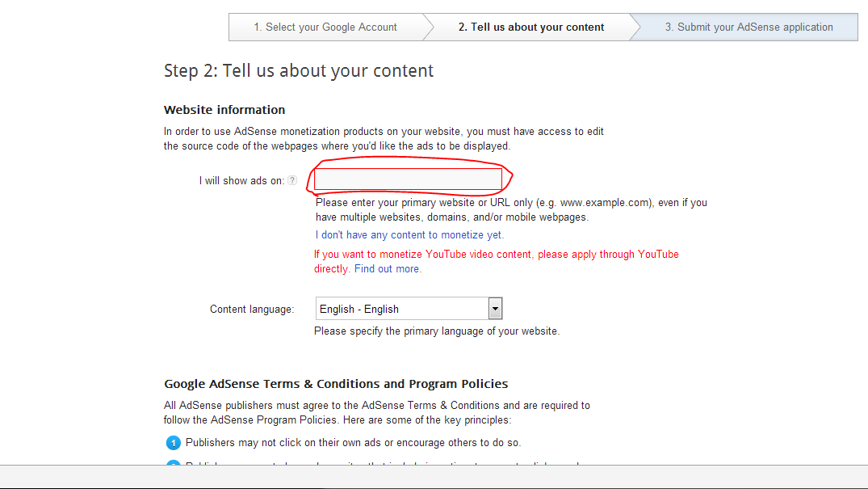Expand the Content language dropdown arrow
This screenshot has height=489, width=868.
pos(495,309)
